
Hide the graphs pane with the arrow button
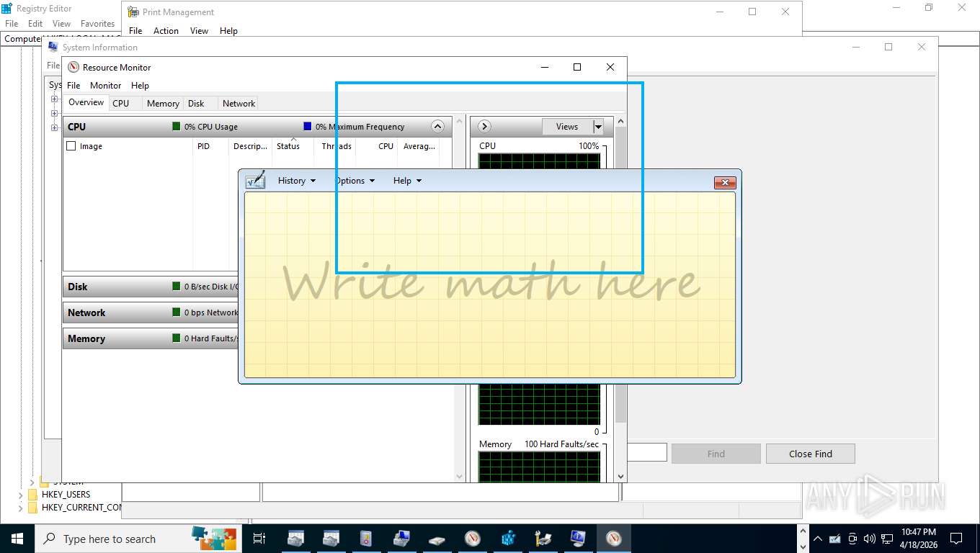[x=484, y=127]
